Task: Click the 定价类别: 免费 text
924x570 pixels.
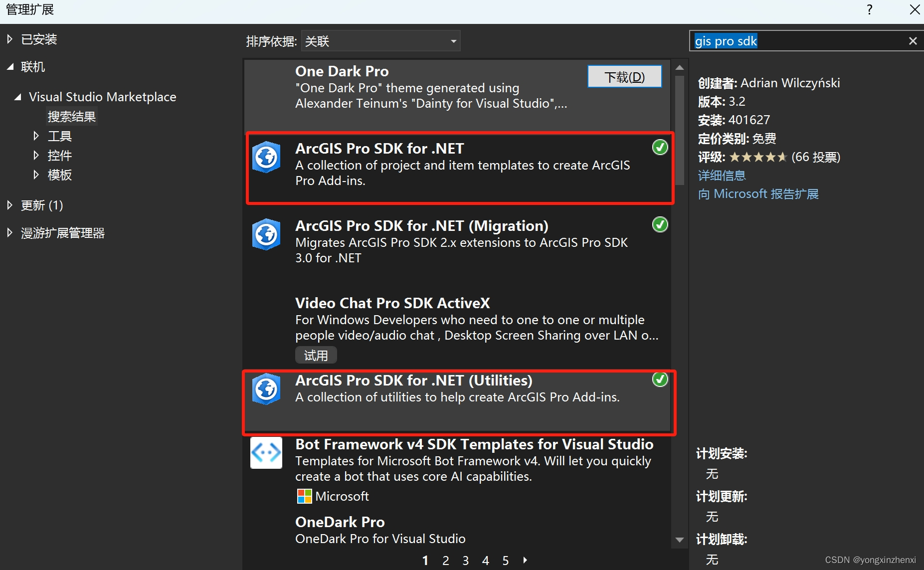Action: 737,138
